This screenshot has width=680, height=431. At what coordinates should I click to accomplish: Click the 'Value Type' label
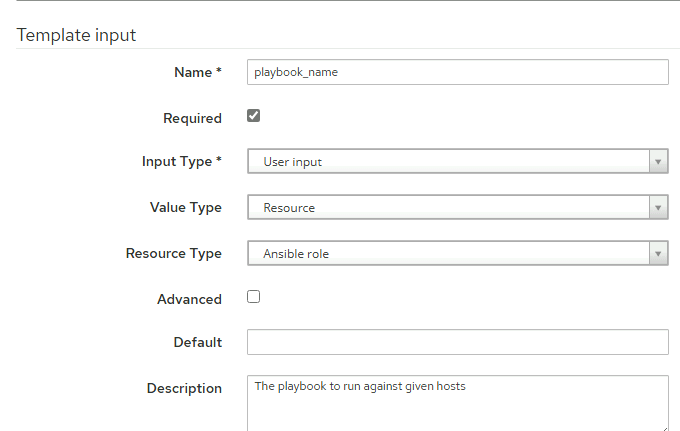[186, 208]
